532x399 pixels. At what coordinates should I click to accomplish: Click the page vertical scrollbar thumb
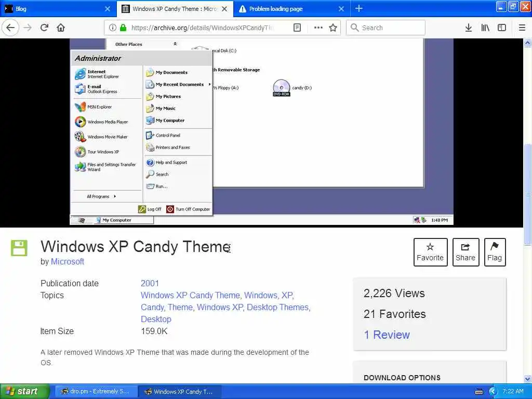[527, 193]
